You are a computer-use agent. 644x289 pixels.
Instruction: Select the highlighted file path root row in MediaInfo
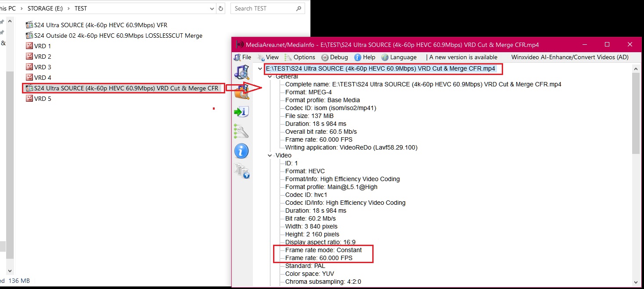coord(381,69)
